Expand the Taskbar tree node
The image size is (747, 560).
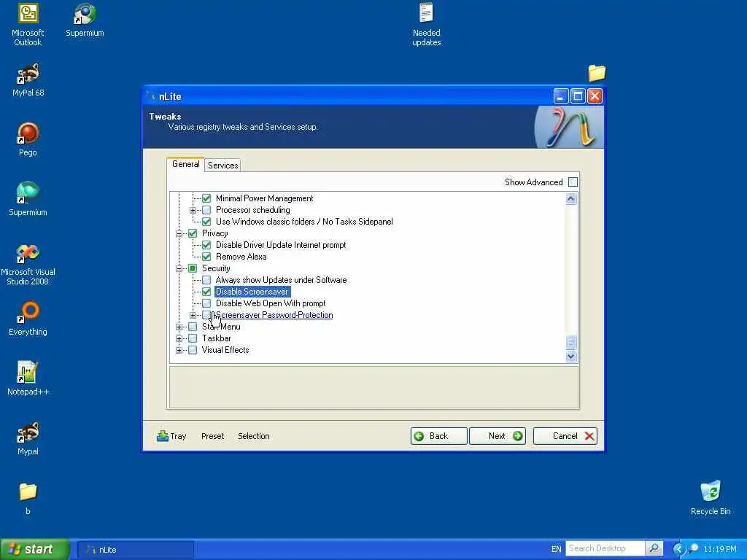pyautogui.click(x=179, y=338)
